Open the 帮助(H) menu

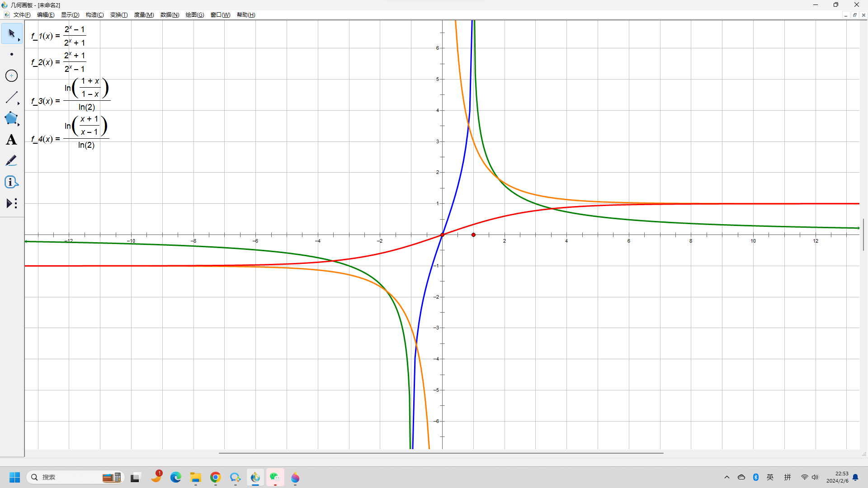click(246, 15)
